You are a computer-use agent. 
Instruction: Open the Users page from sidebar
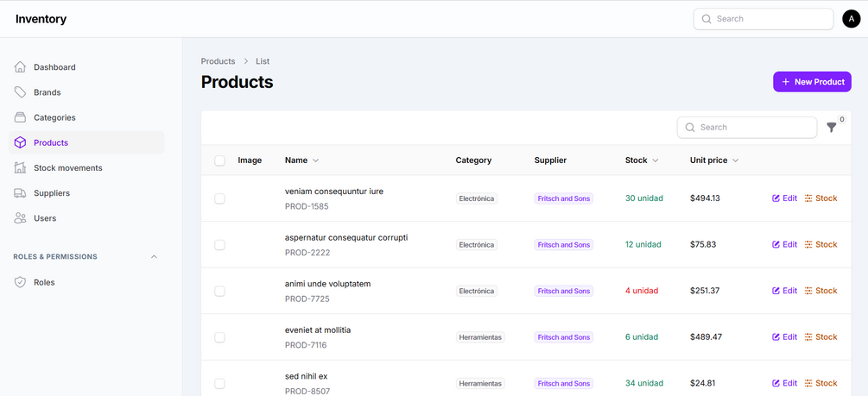tap(86, 218)
